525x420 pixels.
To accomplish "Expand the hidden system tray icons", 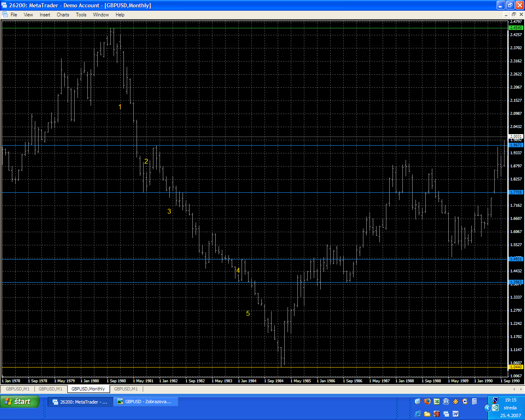I will (488, 408).
